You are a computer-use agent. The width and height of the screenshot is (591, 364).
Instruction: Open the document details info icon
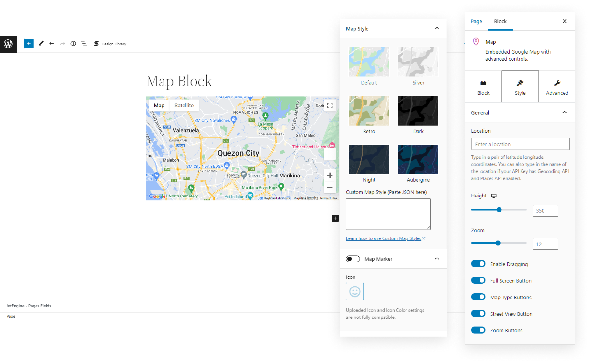pyautogui.click(x=73, y=44)
